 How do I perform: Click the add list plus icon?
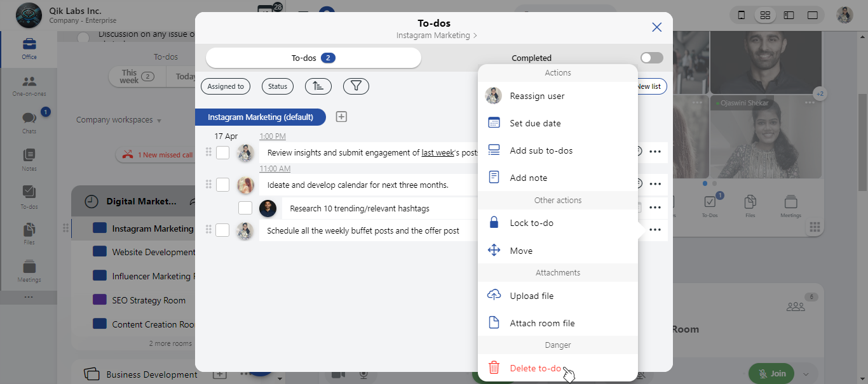[x=341, y=117]
